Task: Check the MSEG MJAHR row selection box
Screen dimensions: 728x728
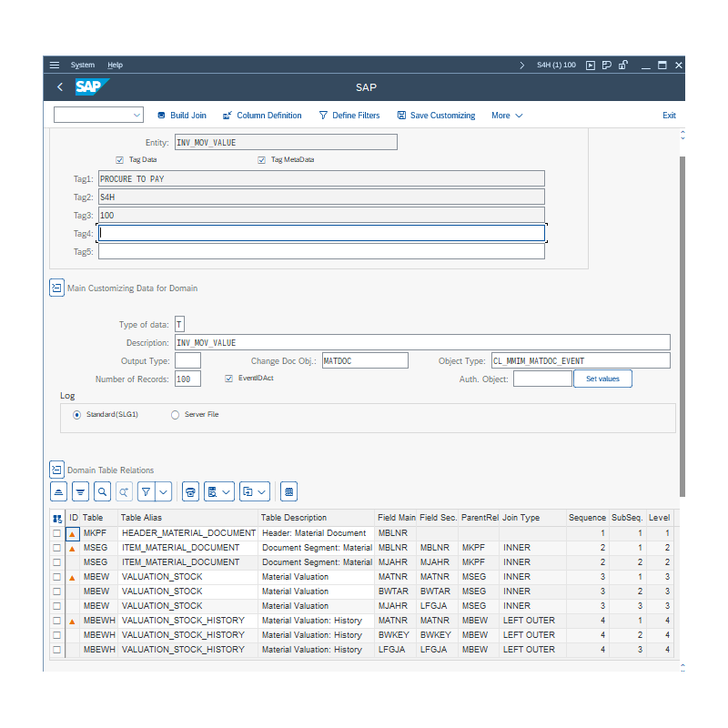Action: [56, 562]
